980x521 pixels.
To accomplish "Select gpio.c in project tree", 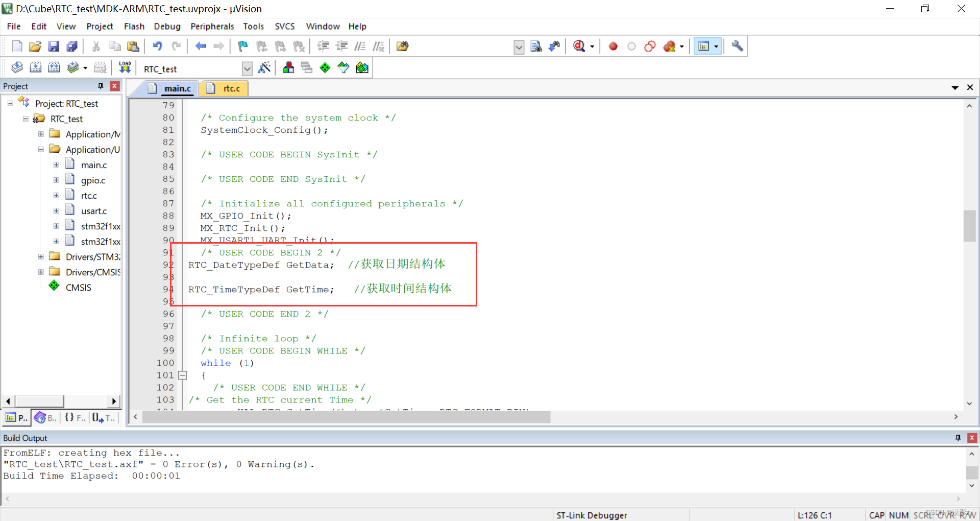I will point(93,180).
